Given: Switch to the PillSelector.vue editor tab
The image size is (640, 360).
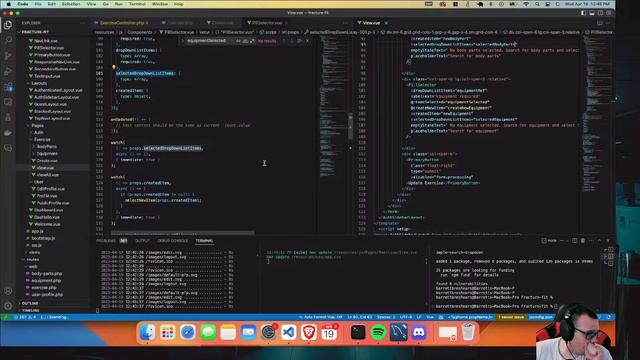Looking at the screenshot, I should coord(267,23).
